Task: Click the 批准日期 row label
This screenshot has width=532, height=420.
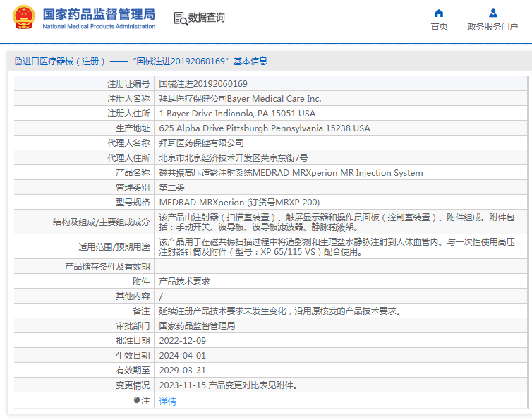Action: click(x=133, y=340)
